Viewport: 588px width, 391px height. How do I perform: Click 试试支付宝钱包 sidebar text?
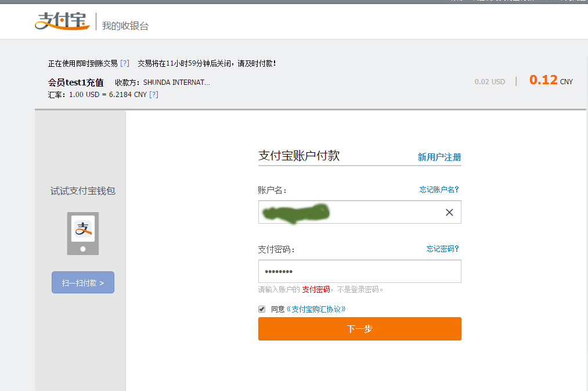pyautogui.click(x=82, y=191)
